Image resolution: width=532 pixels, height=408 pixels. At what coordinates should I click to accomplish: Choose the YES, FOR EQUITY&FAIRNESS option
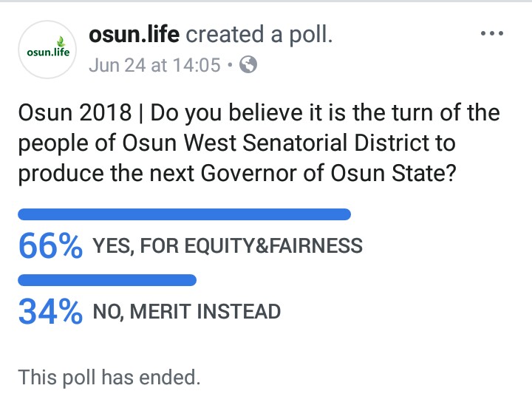228,245
